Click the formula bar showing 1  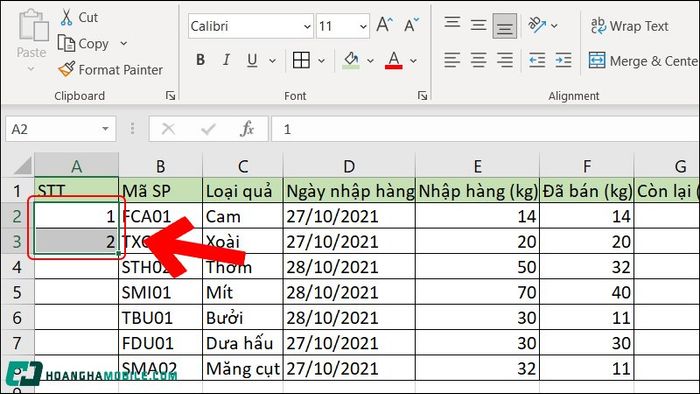click(x=485, y=129)
